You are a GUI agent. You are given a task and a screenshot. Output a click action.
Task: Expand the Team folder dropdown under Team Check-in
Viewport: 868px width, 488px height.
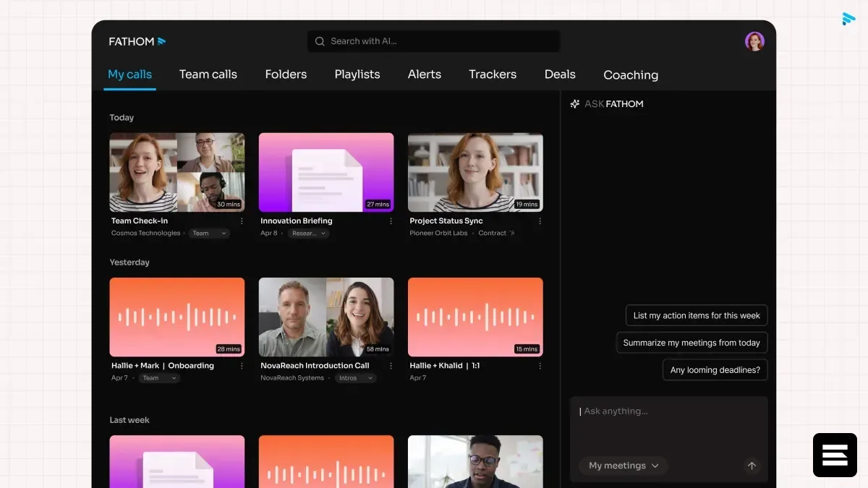(x=209, y=234)
